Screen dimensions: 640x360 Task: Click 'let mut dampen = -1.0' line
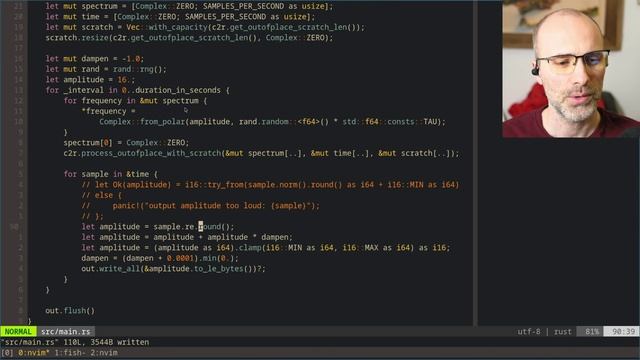[94, 59]
